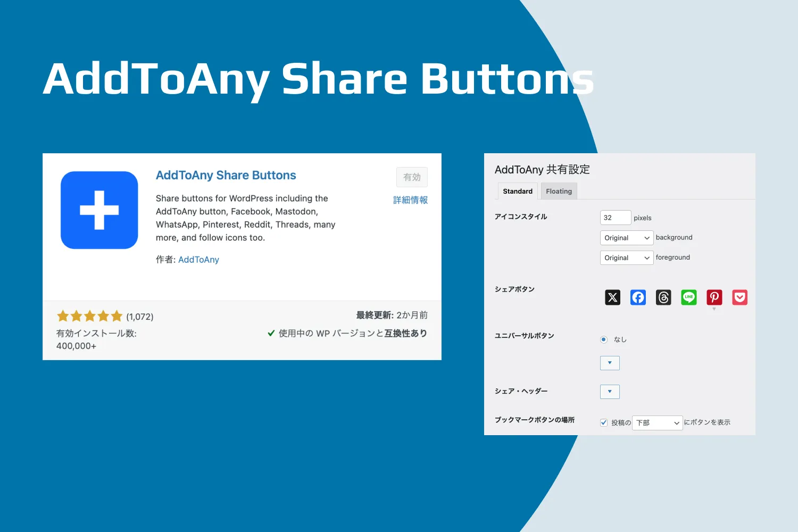
Task: Switch to the Standard tab
Action: [518, 191]
